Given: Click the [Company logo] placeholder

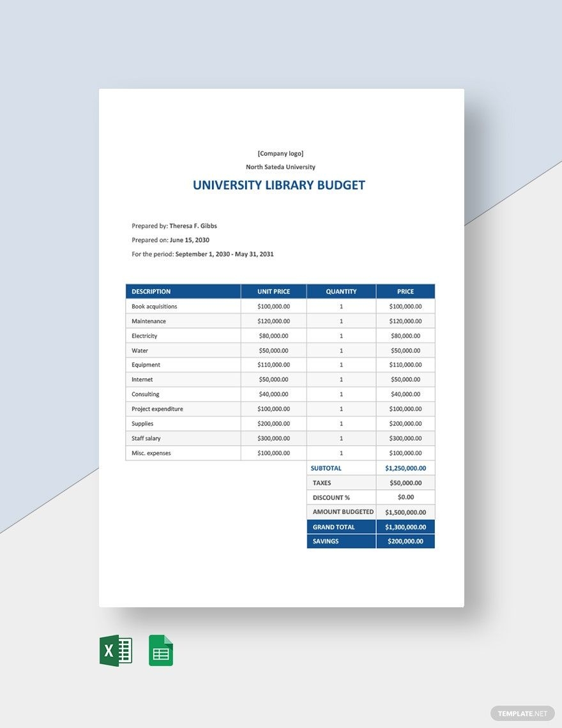Looking at the screenshot, I should pyautogui.click(x=280, y=153).
